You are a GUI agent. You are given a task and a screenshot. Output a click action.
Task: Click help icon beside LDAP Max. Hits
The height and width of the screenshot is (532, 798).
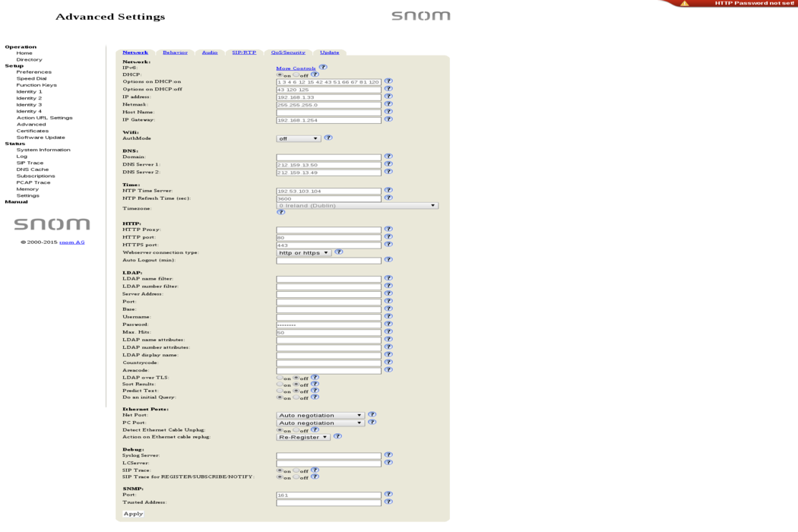click(x=388, y=331)
